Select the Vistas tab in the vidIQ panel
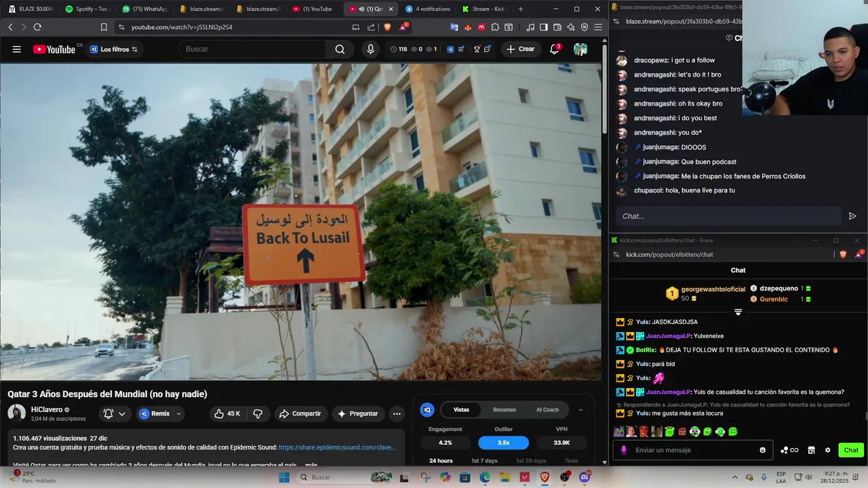Viewport: 868px width, 488px height. 461,409
